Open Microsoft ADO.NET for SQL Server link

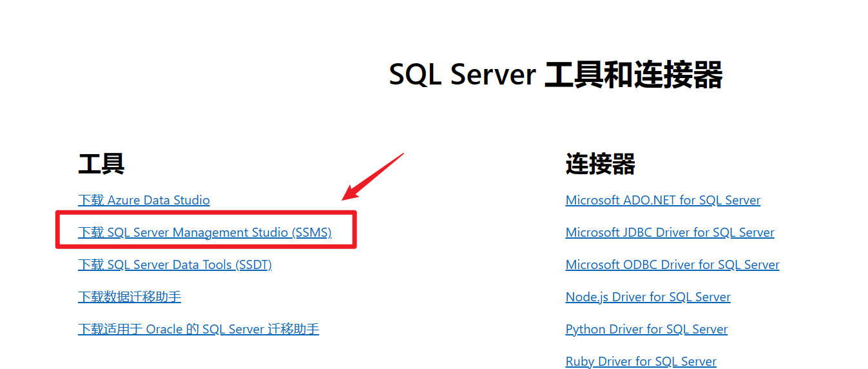[663, 200]
